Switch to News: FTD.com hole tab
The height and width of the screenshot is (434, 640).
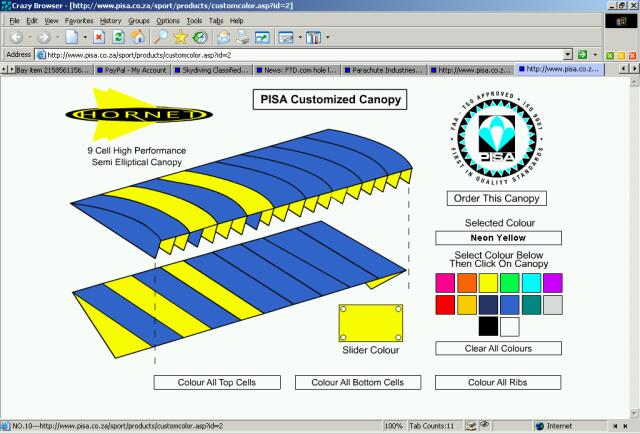coord(297,70)
